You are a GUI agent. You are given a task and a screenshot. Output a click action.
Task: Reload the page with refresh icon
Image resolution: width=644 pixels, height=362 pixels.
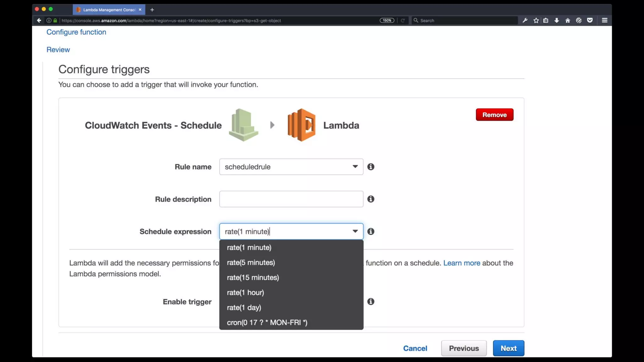click(402, 20)
